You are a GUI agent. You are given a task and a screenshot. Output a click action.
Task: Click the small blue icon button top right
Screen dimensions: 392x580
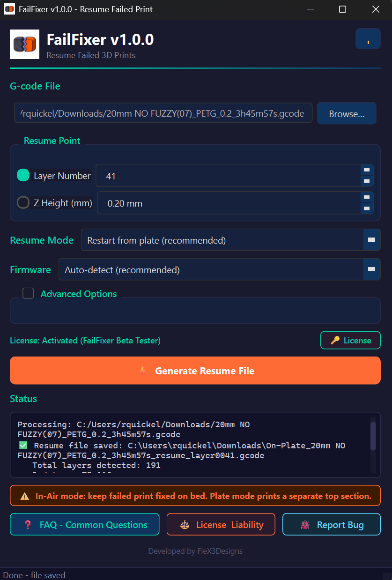tap(368, 38)
